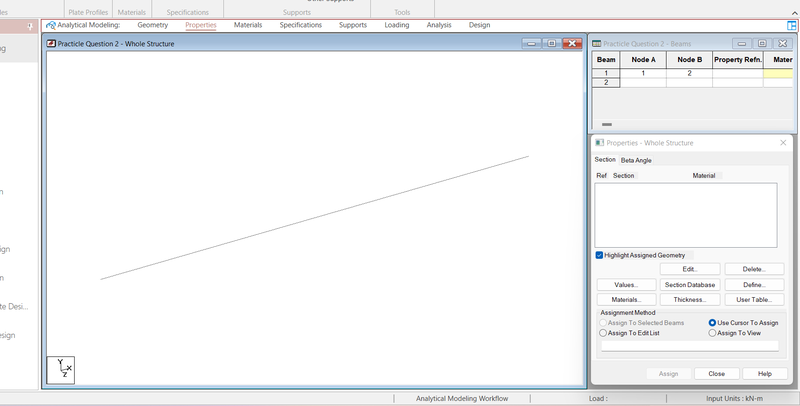
Task: Select Assign To Edit List option
Action: coord(603,333)
